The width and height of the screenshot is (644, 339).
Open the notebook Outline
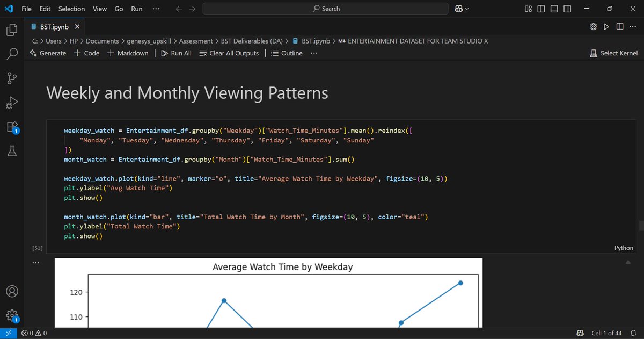point(287,53)
